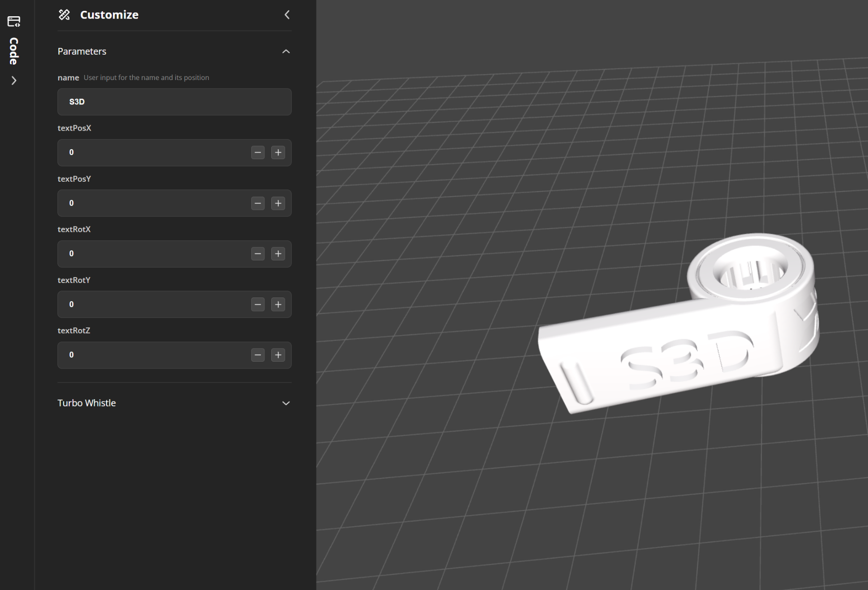Collapse the Customize panel with back arrow
This screenshot has width=868, height=590.
click(x=287, y=15)
